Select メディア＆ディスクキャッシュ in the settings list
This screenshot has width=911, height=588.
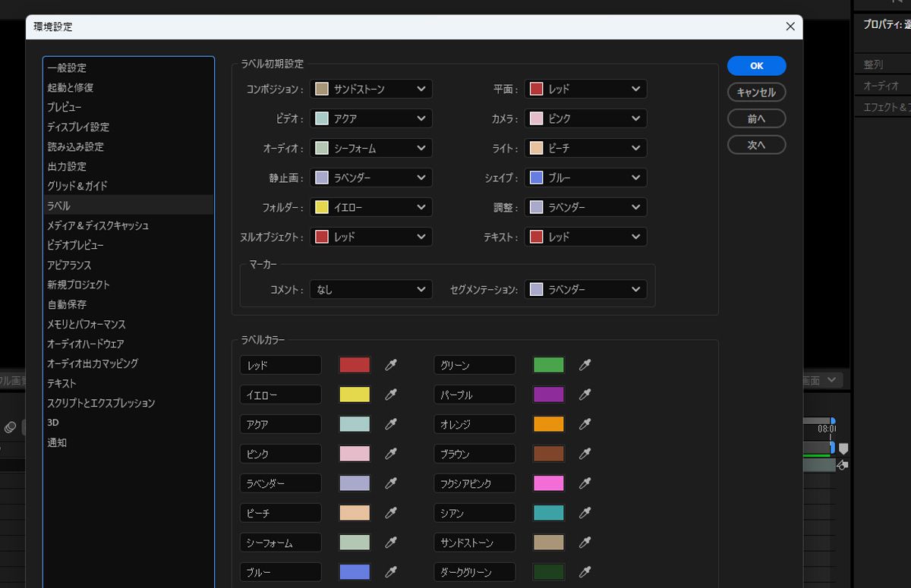tap(128, 225)
